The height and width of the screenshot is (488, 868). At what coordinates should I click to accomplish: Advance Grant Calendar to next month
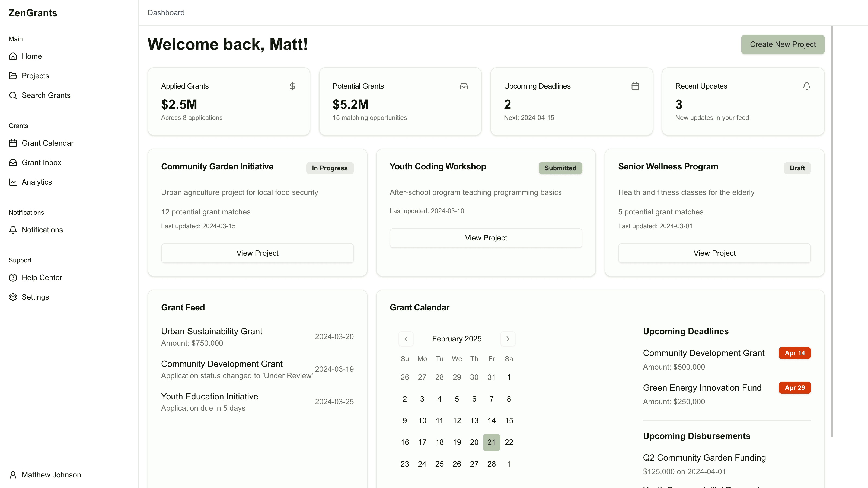coord(508,339)
